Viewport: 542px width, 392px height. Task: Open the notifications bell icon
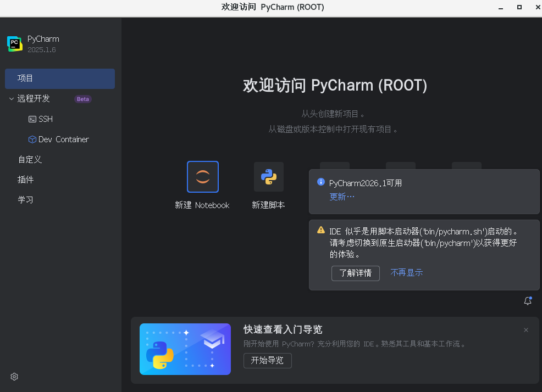coord(528,301)
